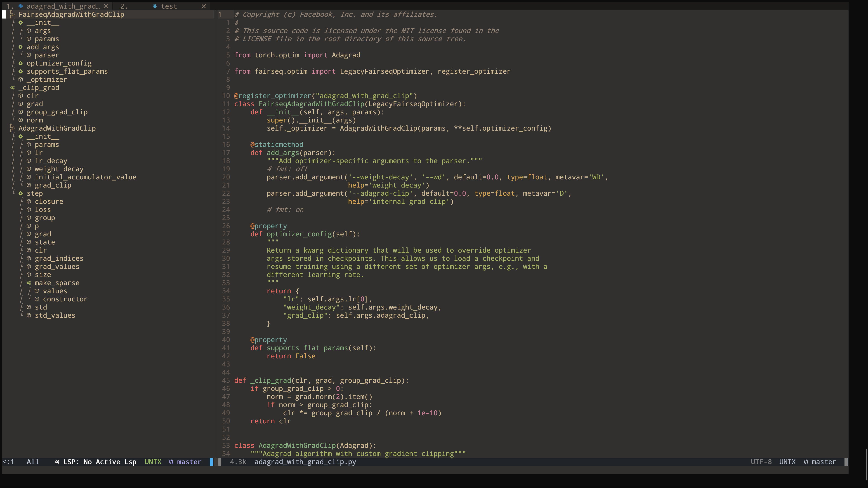Click the LSP status icon in statusline
This screenshot has width=868, height=488.
(x=57, y=462)
